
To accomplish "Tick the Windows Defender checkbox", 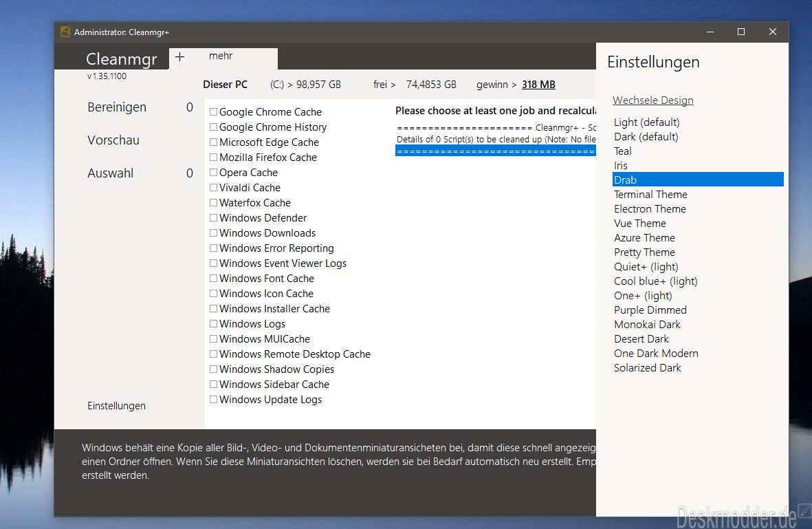I will click(x=213, y=217).
